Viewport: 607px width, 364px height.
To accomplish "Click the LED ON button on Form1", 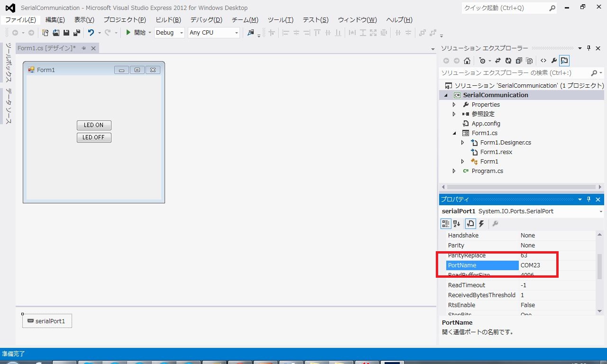I will tap(94, 125).
